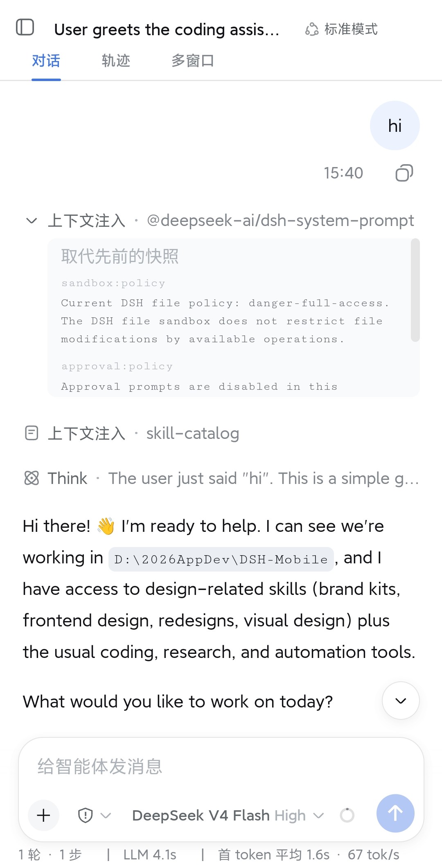This screenshot has width=442, height=868.
Task: Switch to the 轨迹 tab
Action: [x=116, y=61]
